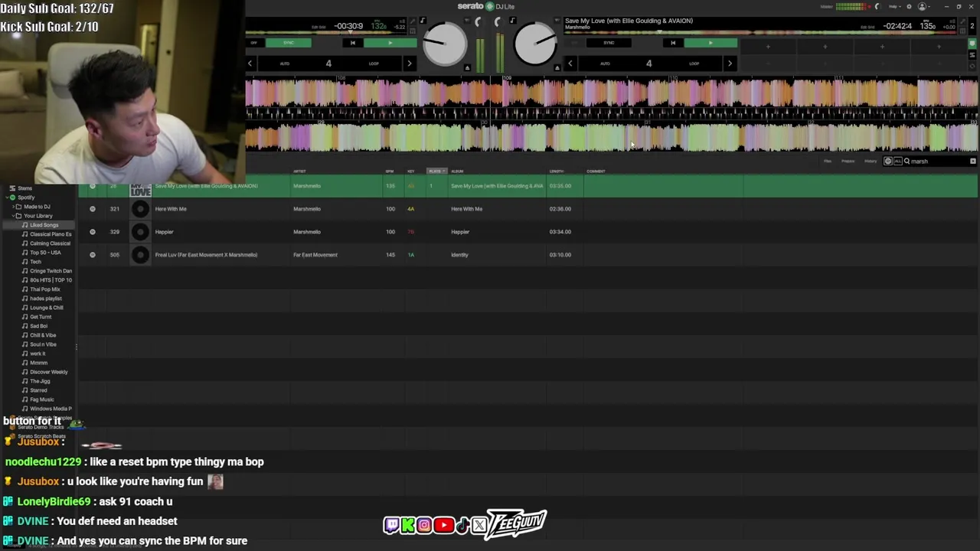
Task: Click Spotify filter icon in search bar
Action: [x=888, y=161]
